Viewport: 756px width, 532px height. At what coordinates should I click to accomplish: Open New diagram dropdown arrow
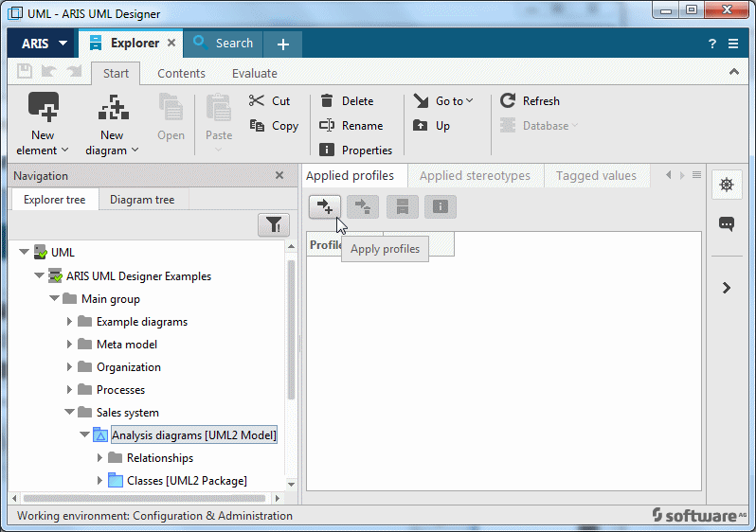click(135, 150)
